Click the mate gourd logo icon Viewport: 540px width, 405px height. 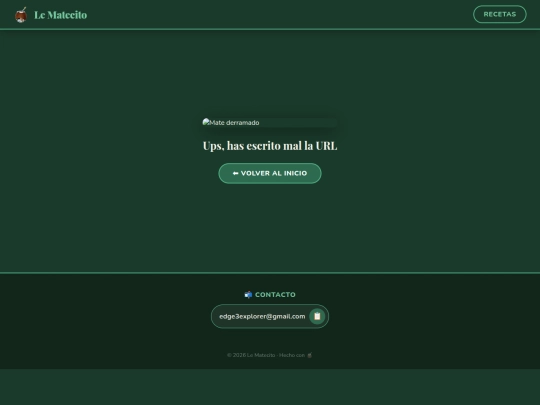[x=21, y=15]
